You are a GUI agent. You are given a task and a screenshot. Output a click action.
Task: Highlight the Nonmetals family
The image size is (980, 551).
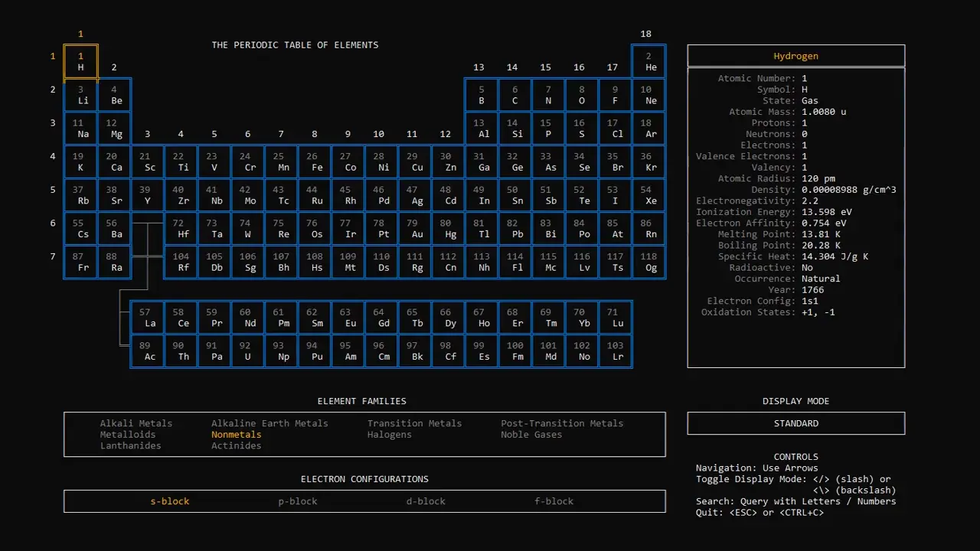pyautogui.click(x=236, y=434)
